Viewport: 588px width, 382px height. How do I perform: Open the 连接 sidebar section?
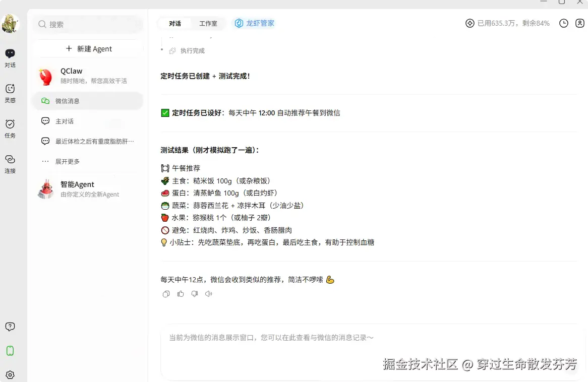[10, 164]
